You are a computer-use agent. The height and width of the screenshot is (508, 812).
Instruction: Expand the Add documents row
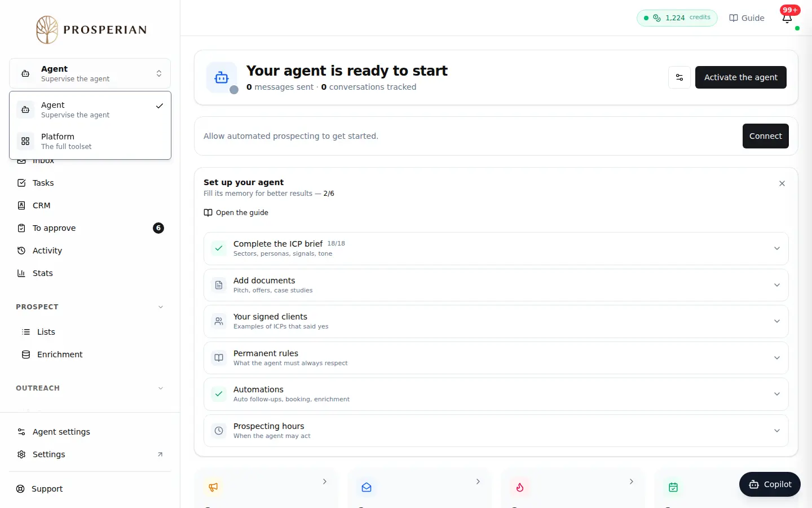click(496, 285)
